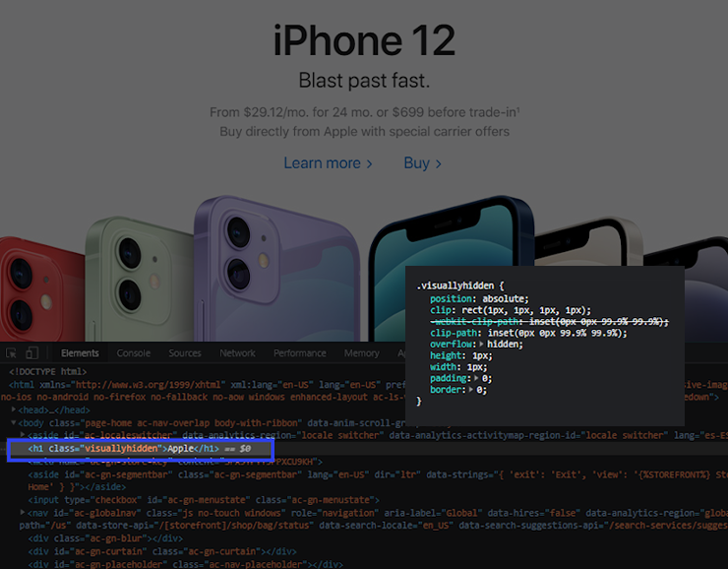This screenshot has width=728, height=569.
Task: Expand the padding property triangle
Action: click(x=476, y=378)
